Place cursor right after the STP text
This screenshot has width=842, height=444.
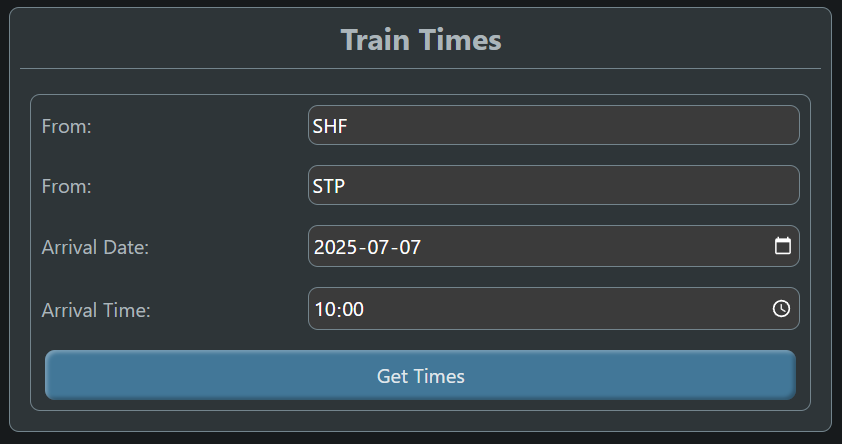coord(346,186)
